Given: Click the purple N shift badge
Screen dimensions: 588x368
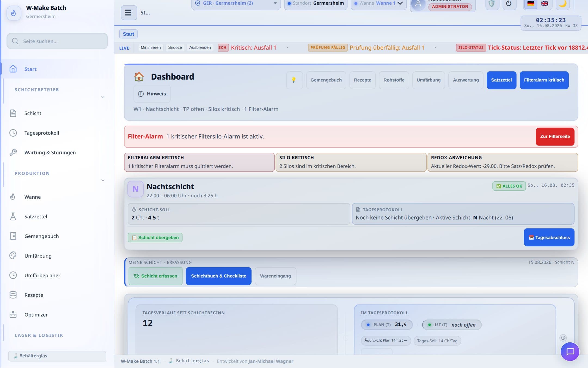Looking at the screenshot, I should [x=135, y=189].
